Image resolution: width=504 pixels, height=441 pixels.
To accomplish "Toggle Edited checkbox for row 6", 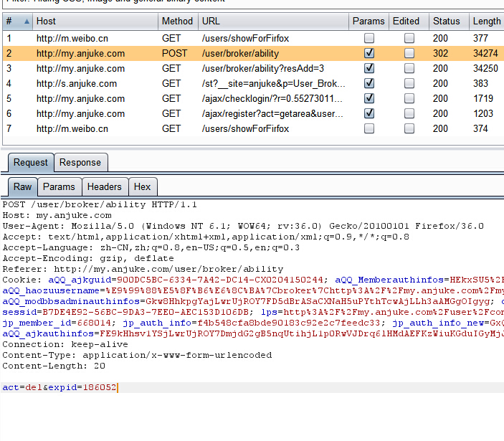I will [409, 113].
